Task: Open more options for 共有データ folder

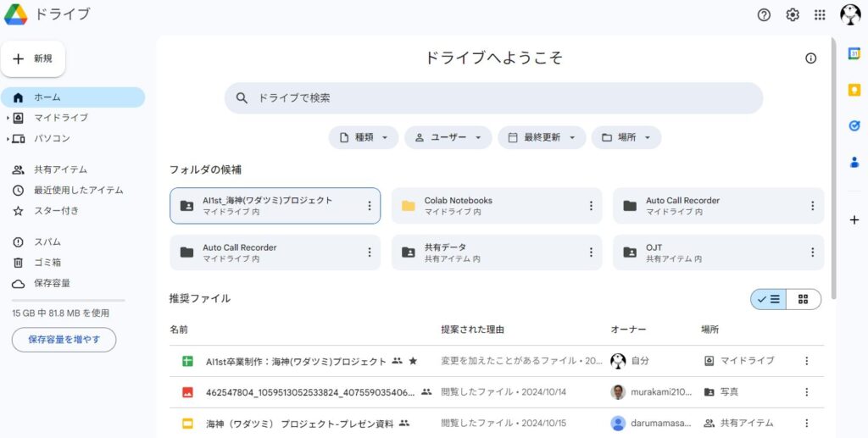Action: tap(591, 252)
